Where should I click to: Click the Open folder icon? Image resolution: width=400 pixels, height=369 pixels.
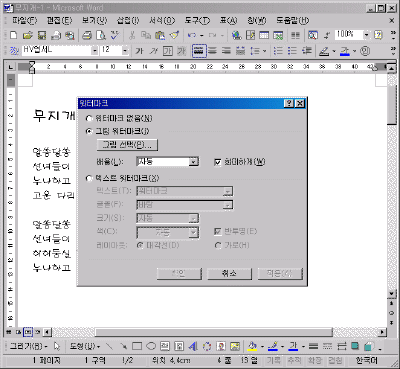click(28, 35)
